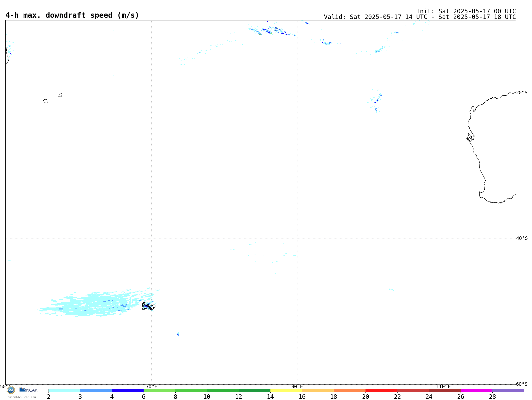
Task: Click the '4-h max. downdraft speed (m/s)' title
Action: coord(72,15)
